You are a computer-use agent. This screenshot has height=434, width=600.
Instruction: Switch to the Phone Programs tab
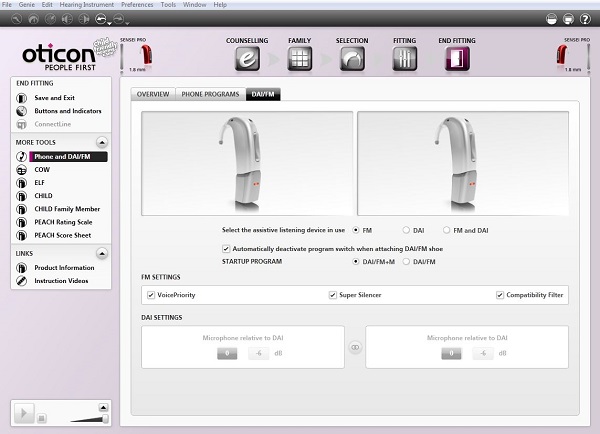(209, 94)
